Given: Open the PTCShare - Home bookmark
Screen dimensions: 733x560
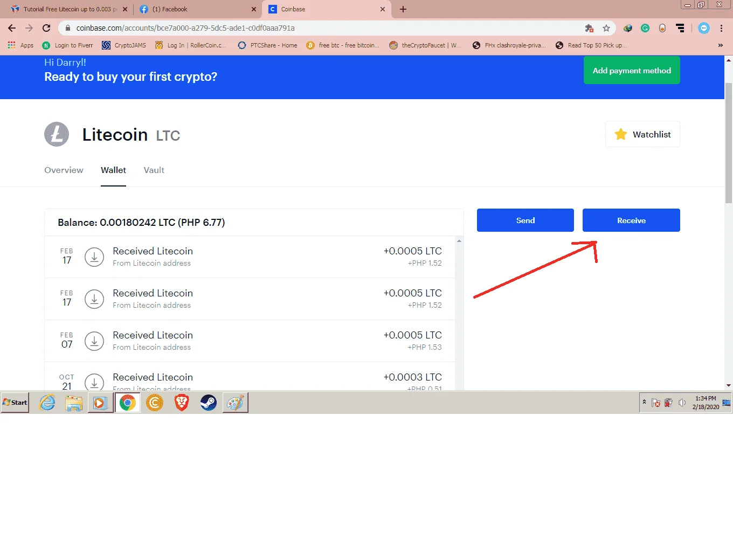Looking at the screenshot, I should point(268,45).
